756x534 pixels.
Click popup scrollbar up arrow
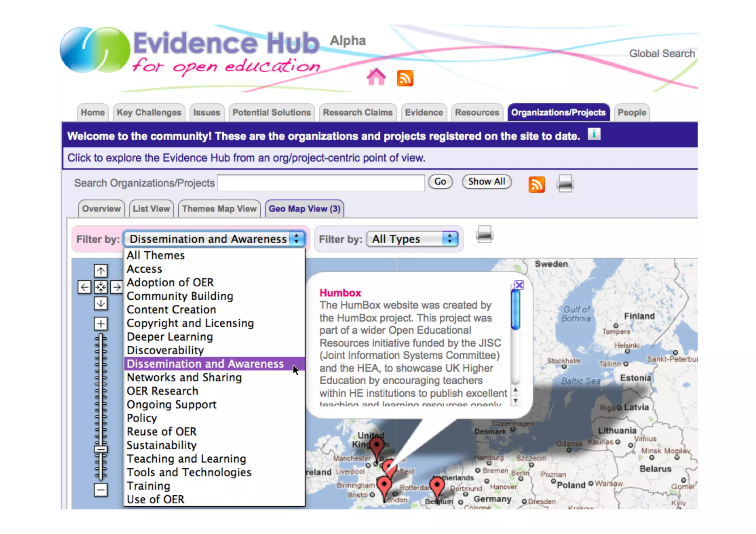click(x=515, y=390)
